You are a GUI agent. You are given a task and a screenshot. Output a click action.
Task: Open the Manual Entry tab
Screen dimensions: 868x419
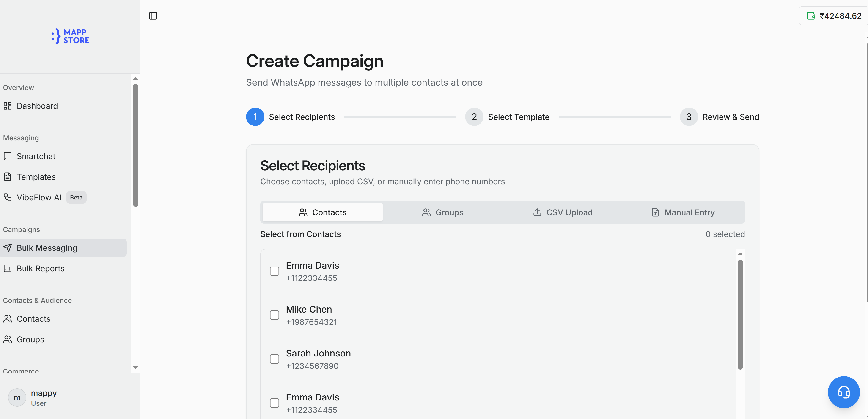(683, 212)
